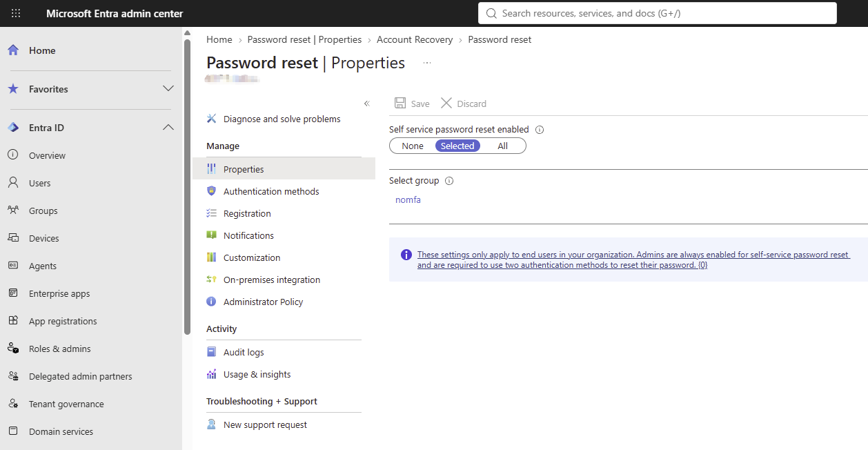Viewport: 868px width, 450px height.
Task: Open the nomfa group link
Action: 408,200
